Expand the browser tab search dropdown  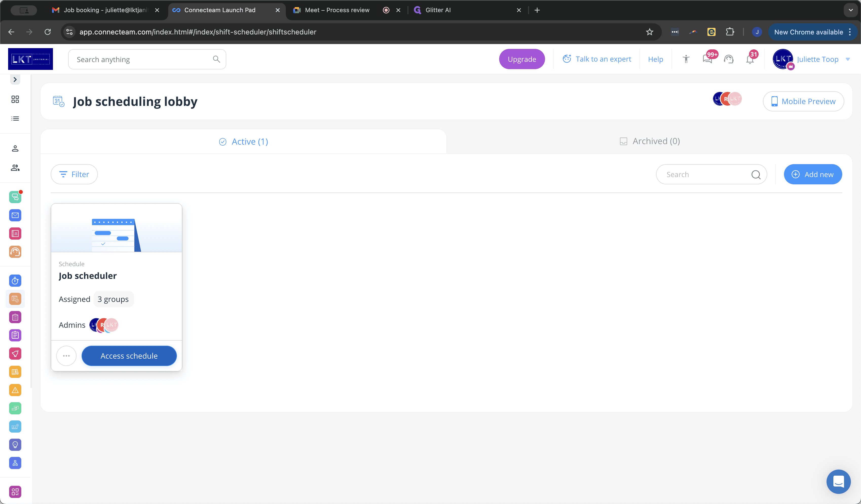point(851,10)
